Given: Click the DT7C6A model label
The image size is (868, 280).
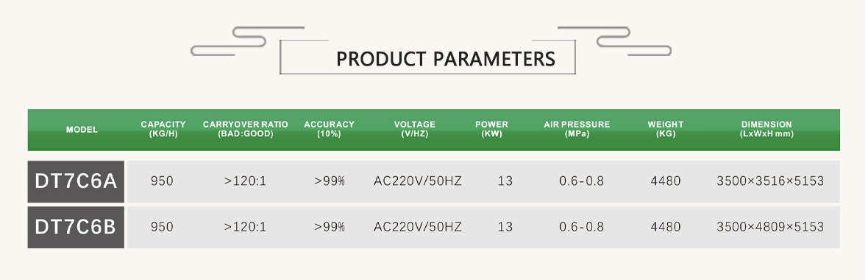Looking at the screenshot, I should point(76,181).
